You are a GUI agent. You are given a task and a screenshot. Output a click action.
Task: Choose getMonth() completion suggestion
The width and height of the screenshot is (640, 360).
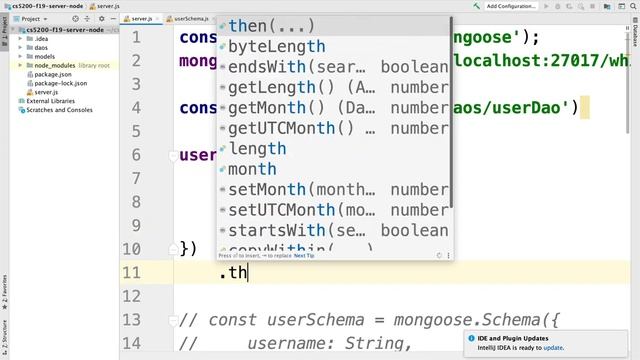tap(333, 108)
